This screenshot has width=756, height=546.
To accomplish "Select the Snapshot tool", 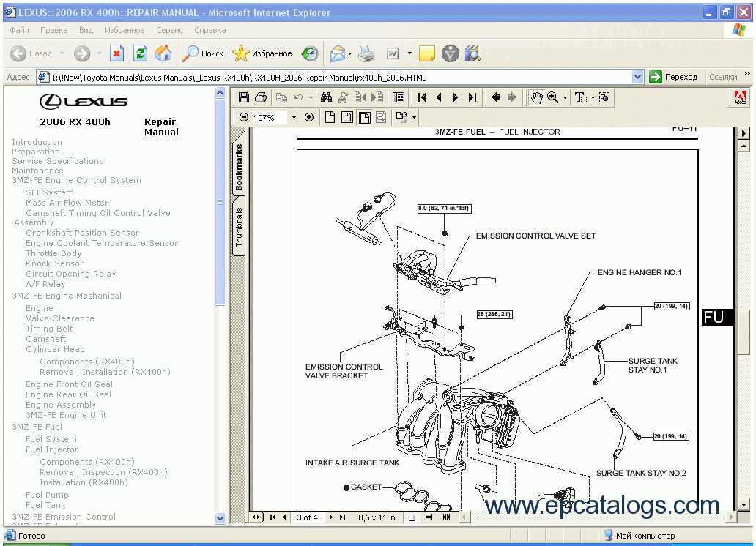I will pos(604,98).
